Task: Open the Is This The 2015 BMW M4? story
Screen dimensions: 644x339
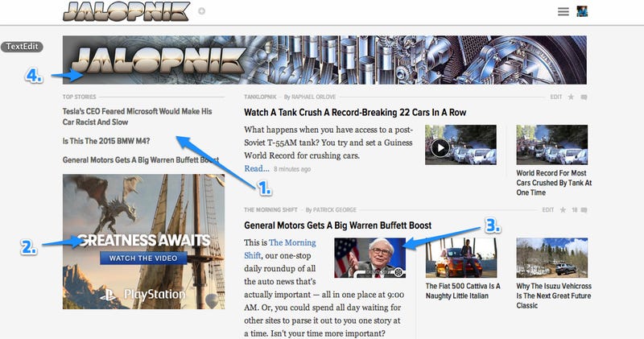Action: click(x=106, y=142)
